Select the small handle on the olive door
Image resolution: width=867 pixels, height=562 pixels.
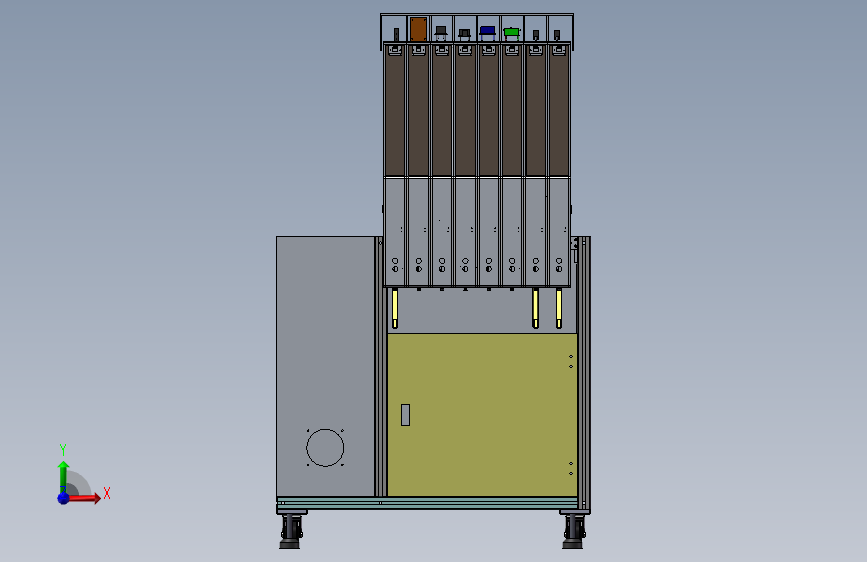click(x=405, y=415)
